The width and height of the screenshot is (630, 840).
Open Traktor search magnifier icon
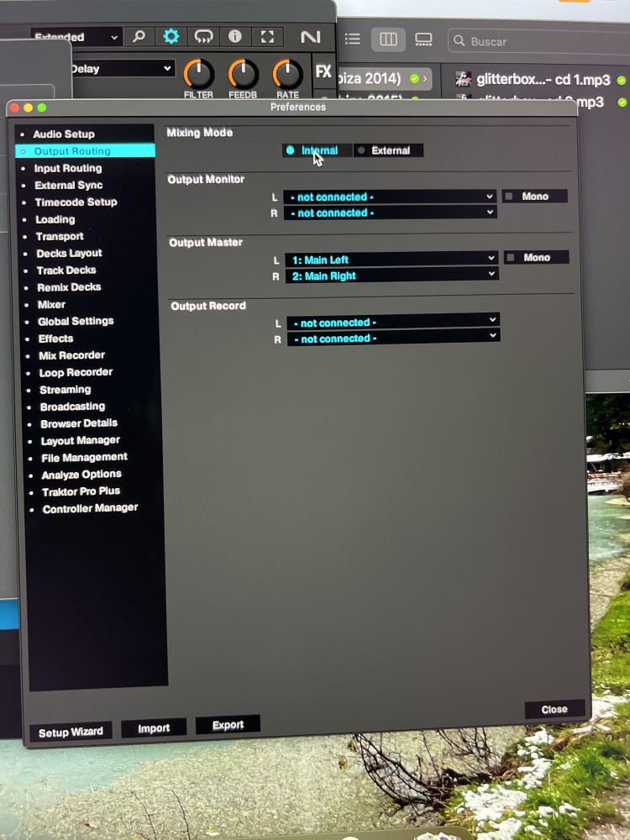tap(139, 36)
